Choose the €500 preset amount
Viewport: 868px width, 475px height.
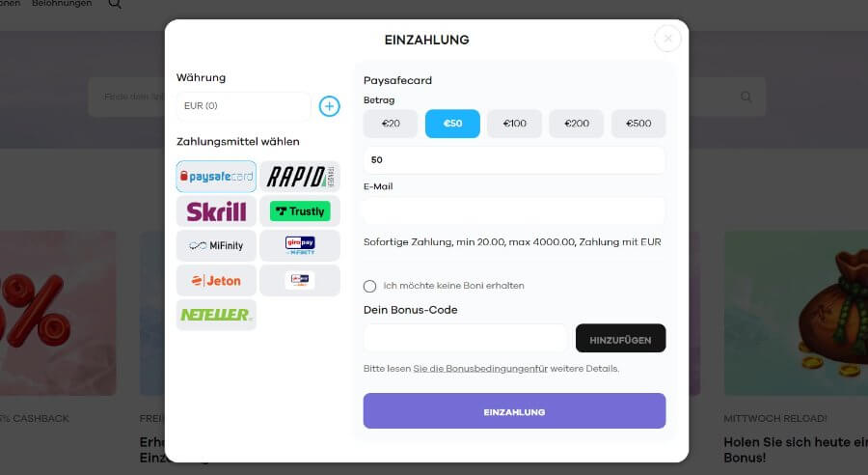pyautogui.click(x=638, y=124)
